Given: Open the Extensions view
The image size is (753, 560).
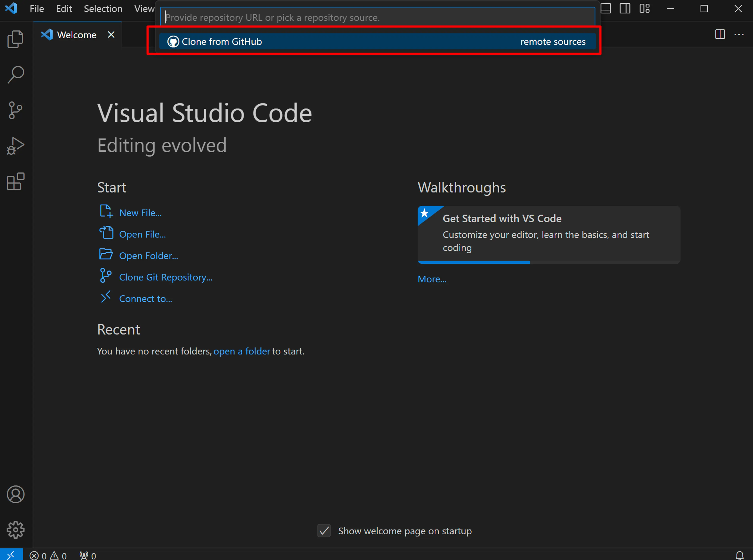Looking at the screenshot, I should point(16,182).
